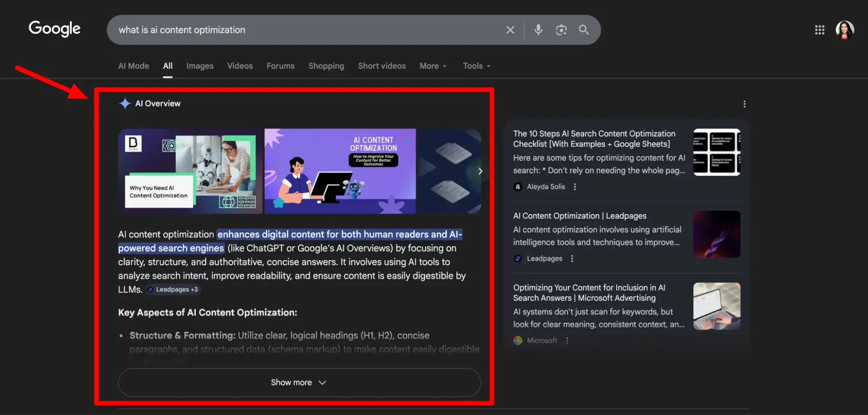Open the three-dot menu beside Microsoft
The width and height of the screenshot is (868, 415).
tap(567, 340)
